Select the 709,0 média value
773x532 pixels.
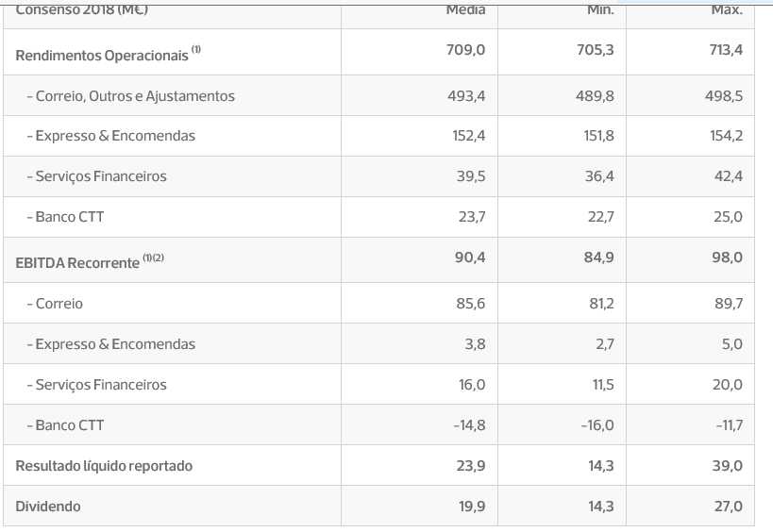[x=466, y=50]
